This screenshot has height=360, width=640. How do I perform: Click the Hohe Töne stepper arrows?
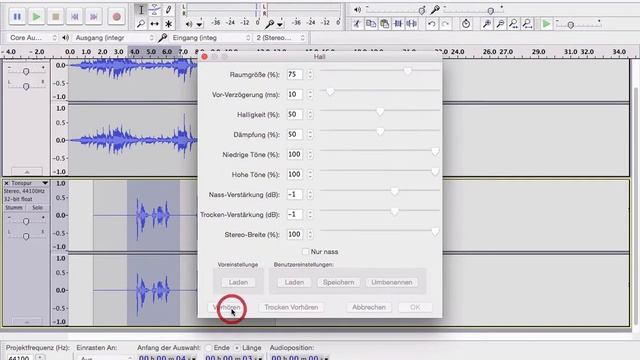point(310,174)
